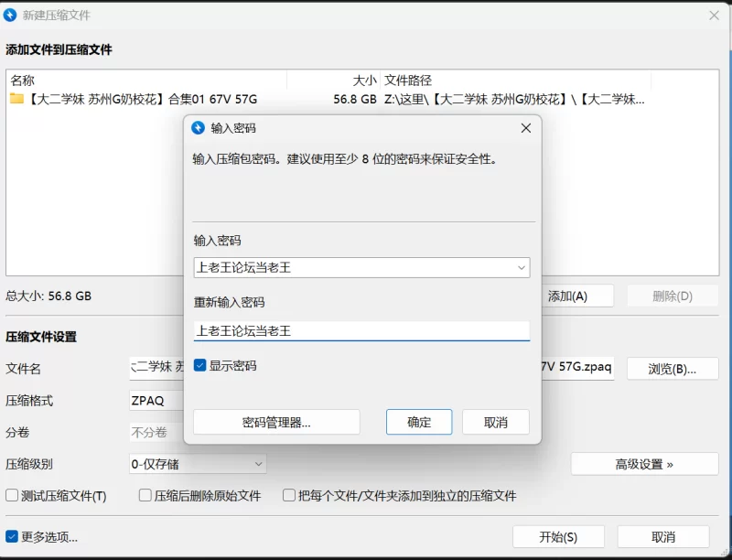Expand the password history dropdown arrow
Image resolution: width=732 pixels, height=560 pixels.
[521, 268]
